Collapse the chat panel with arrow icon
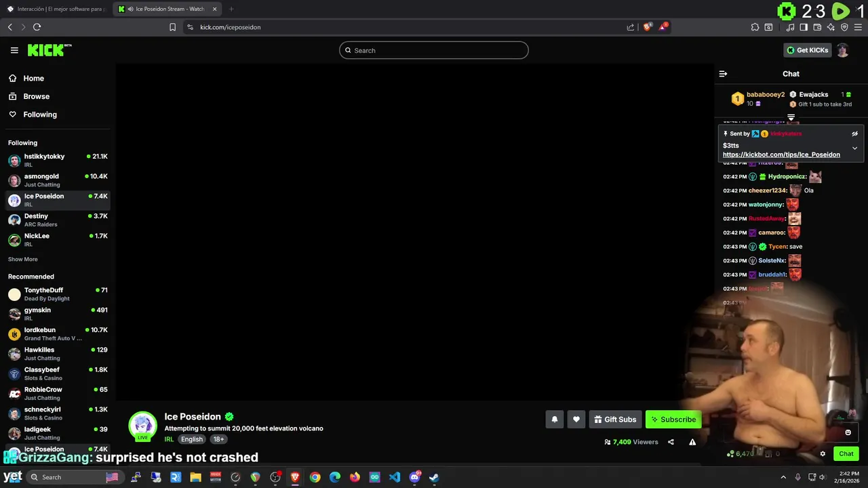Viewport: 868px width, 488px height. 723,74
